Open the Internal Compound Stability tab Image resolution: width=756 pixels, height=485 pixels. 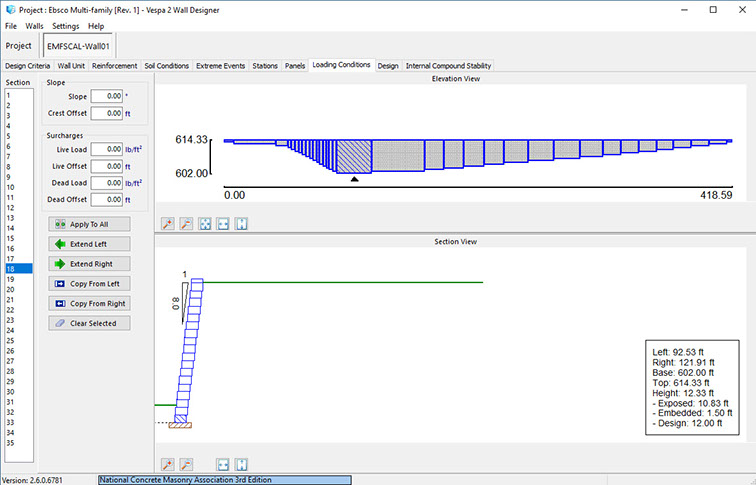point(449,66)
